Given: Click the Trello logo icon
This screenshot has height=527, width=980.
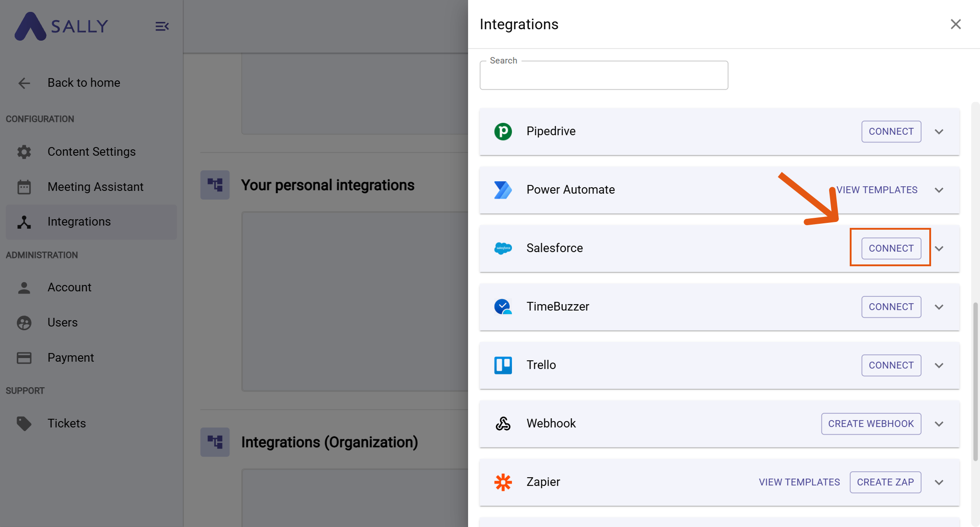Looking at the screenshot, I should pos(503,365).
